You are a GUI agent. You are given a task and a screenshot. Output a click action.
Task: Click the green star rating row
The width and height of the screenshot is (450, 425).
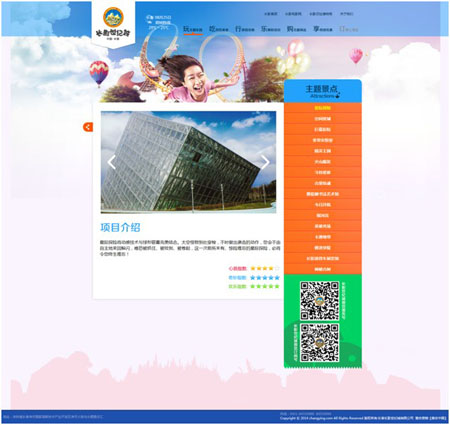[x=265, y=286]
